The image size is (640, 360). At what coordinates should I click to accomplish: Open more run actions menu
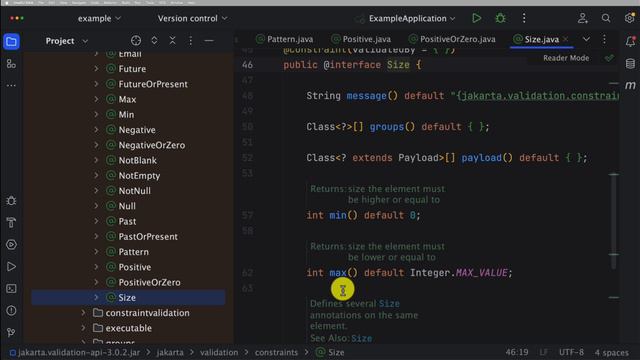(524, 18)
